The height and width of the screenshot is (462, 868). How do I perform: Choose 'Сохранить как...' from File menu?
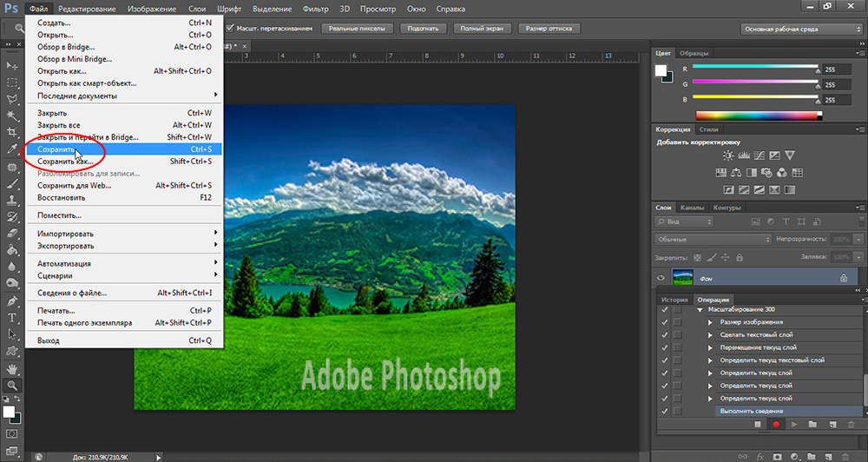coord(124,162)
